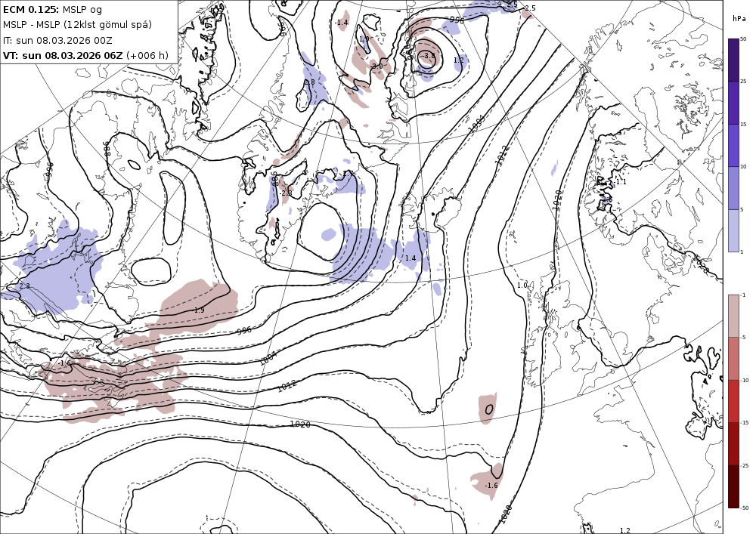Click the '2.3' value in the left blue area
756x534 pixels.
click(24, 286)
